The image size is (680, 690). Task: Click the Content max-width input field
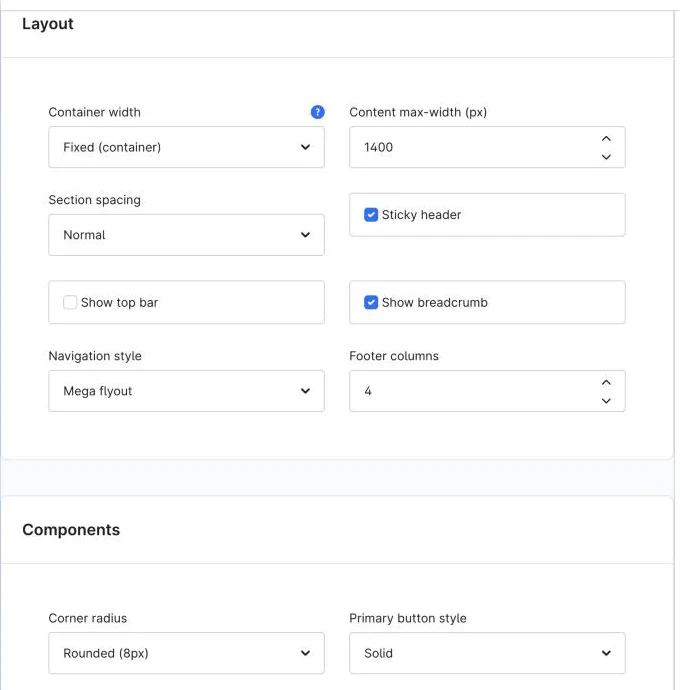[487, 147]
